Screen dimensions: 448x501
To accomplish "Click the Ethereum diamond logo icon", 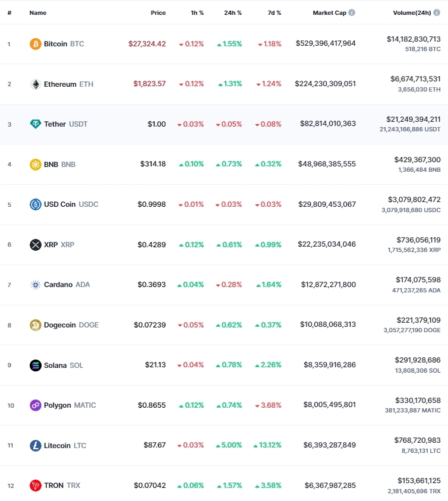I will point(36,84).
